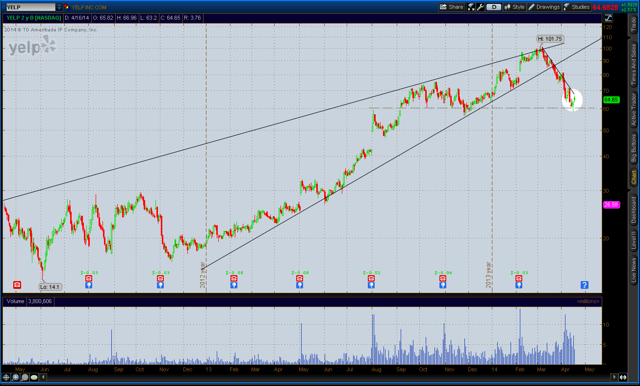Click the Lo: 14.1 price bubble
This screenshot has width=640, height=386.
click(50, 287)
